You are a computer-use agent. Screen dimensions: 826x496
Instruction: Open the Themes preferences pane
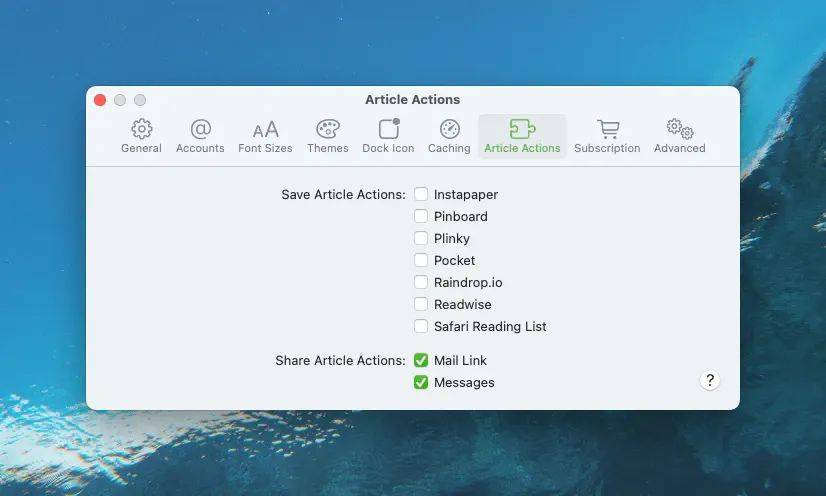(x=327, y=136)
